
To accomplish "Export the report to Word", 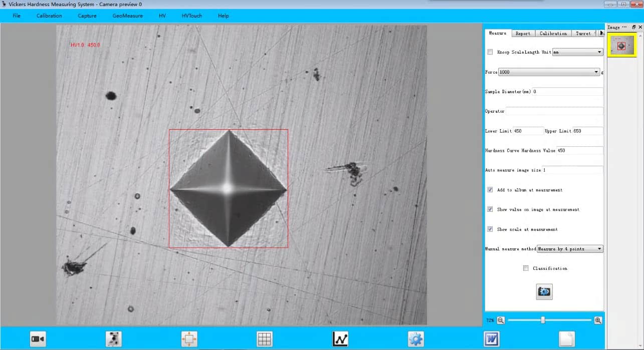I will [492, 338].
